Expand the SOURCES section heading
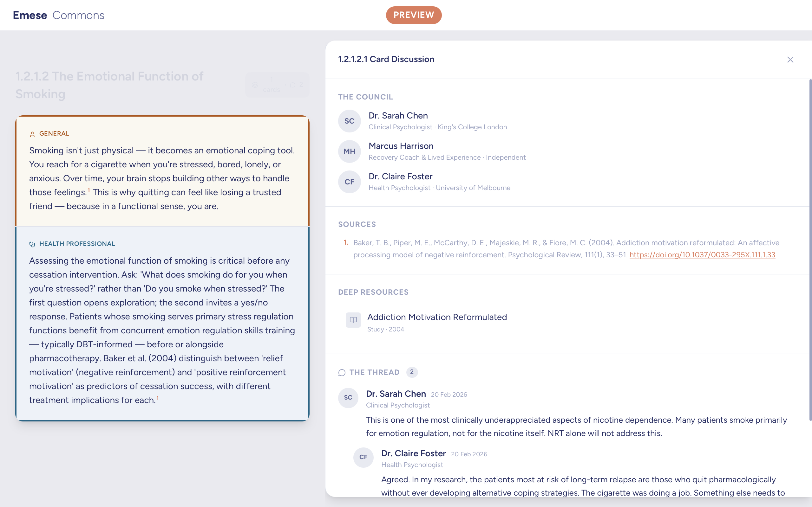Screen dimensions: 812x507 357,224
